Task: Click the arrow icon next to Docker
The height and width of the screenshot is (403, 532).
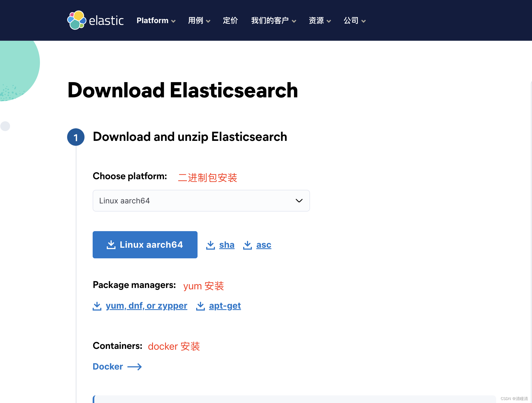Action: click(134, 367)
